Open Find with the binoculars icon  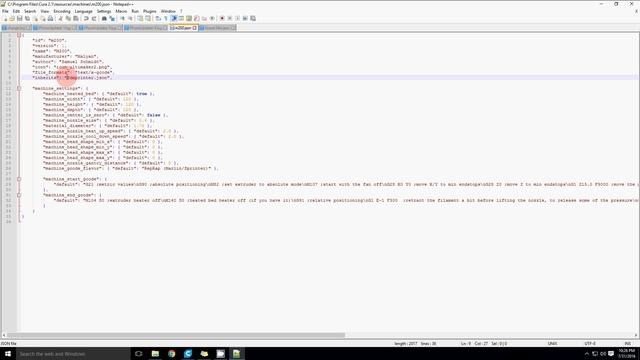click(104, 18)
